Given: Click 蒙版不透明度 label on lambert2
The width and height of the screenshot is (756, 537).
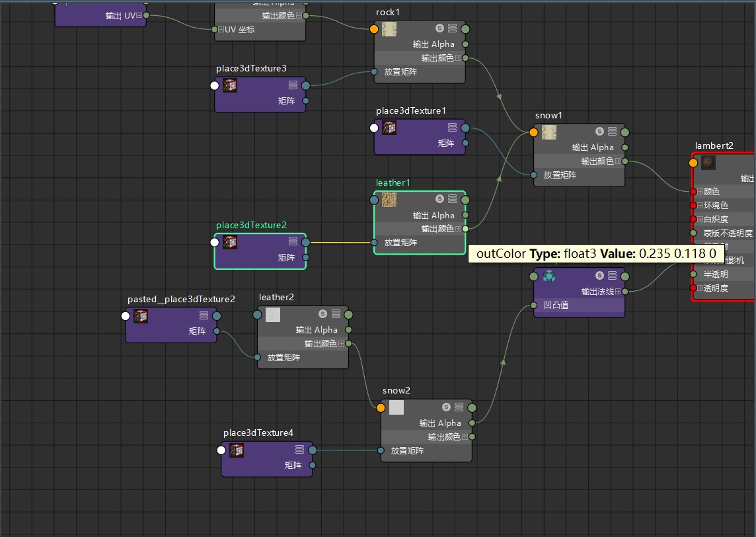Looking at the screenshot, I should [728, 233].
